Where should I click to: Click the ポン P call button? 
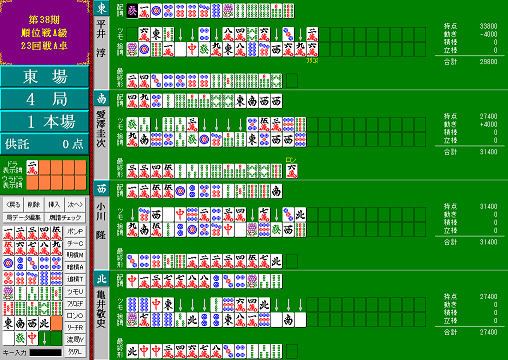click(75, 231)
